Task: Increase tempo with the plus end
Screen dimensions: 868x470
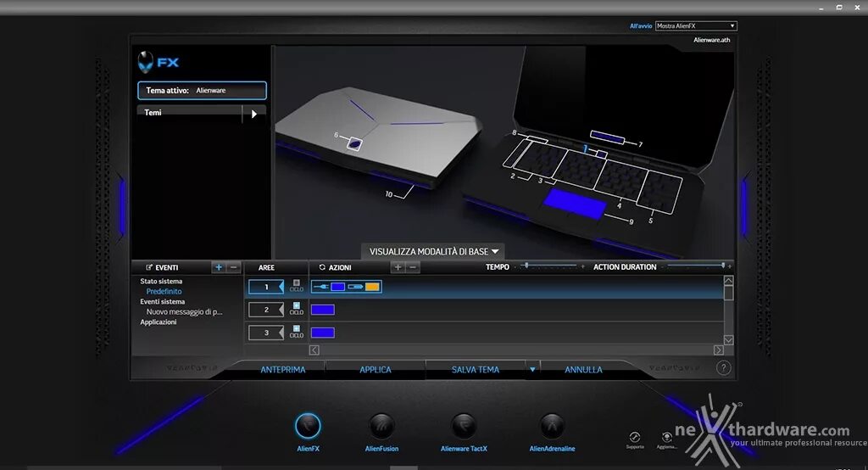Action: pos(582,267)
